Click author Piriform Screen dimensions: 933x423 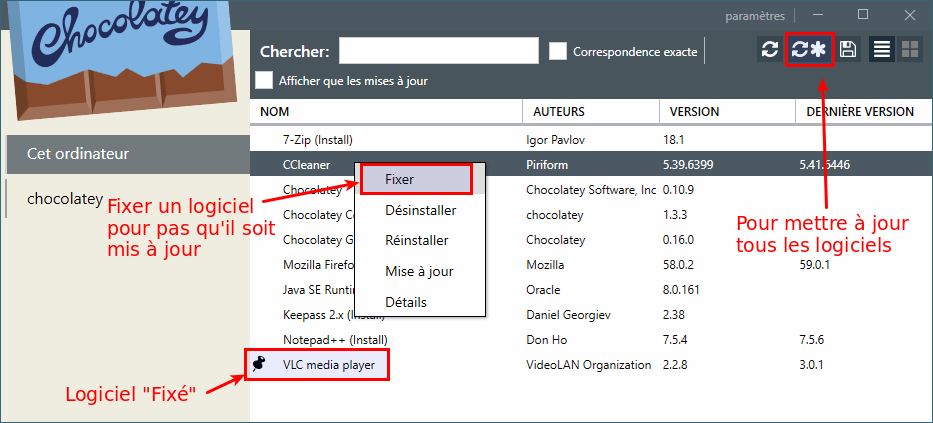click(x=547, y=165)
